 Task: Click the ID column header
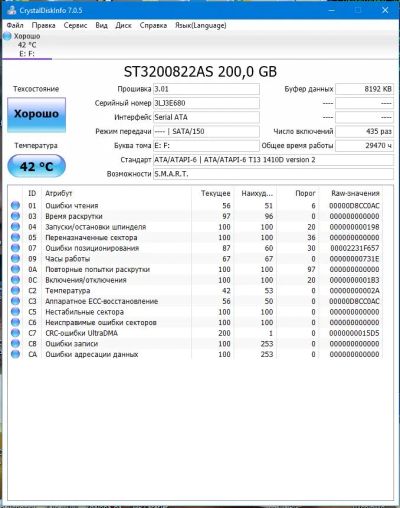tap(32, 193)
